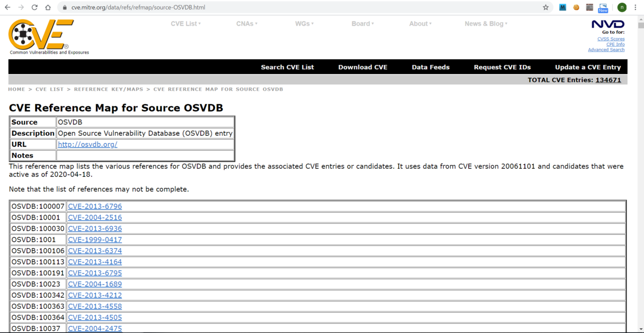Go to browser home page icon
The height and width of the screenshot is (333, 644).
click(x=48, y=8)
